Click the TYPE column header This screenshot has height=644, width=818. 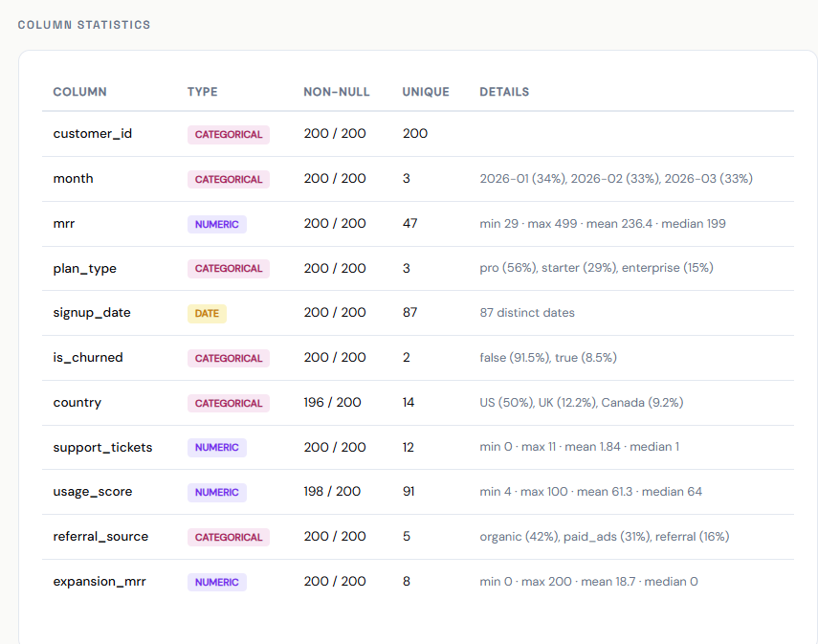pos(203,92)
